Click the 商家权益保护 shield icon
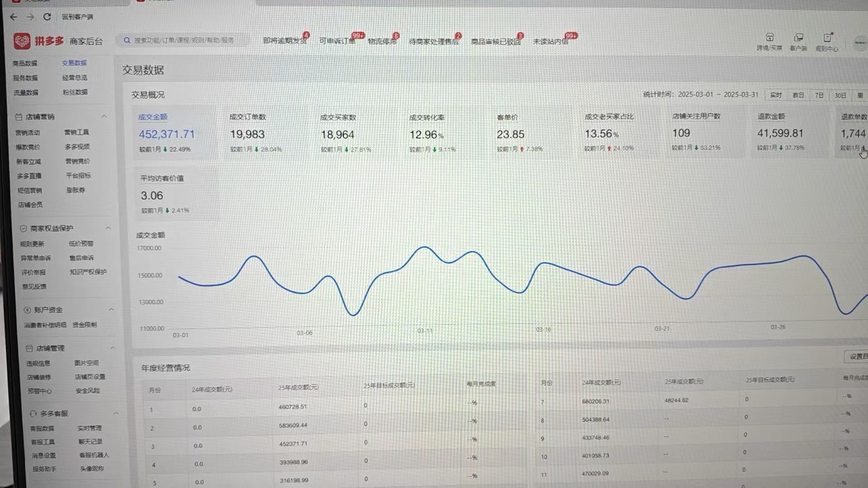 pyautogui.click(x=23, y=229)
